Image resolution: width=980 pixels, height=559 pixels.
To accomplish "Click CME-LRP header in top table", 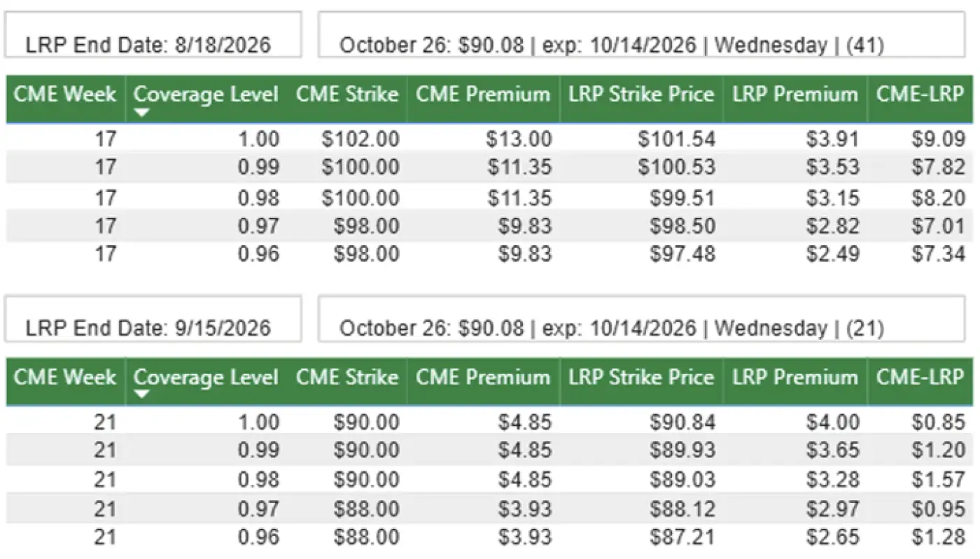I will coord(920,95).
